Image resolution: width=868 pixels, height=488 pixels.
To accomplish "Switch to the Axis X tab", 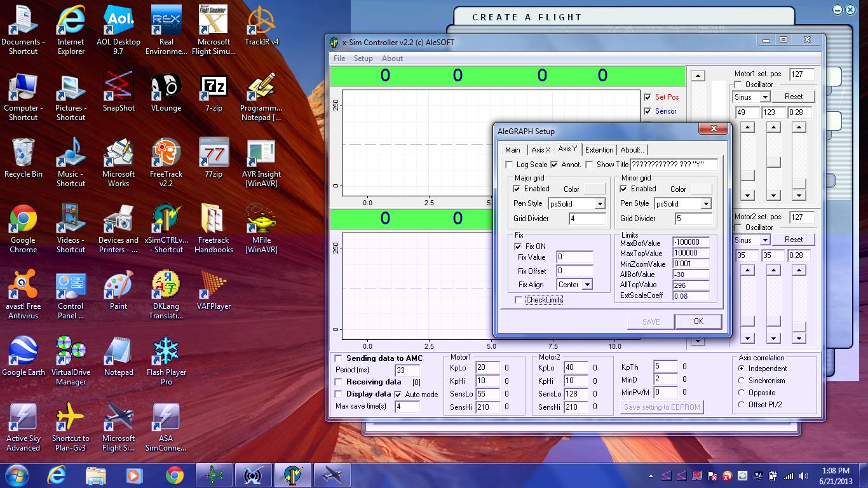I will (541, 150).
